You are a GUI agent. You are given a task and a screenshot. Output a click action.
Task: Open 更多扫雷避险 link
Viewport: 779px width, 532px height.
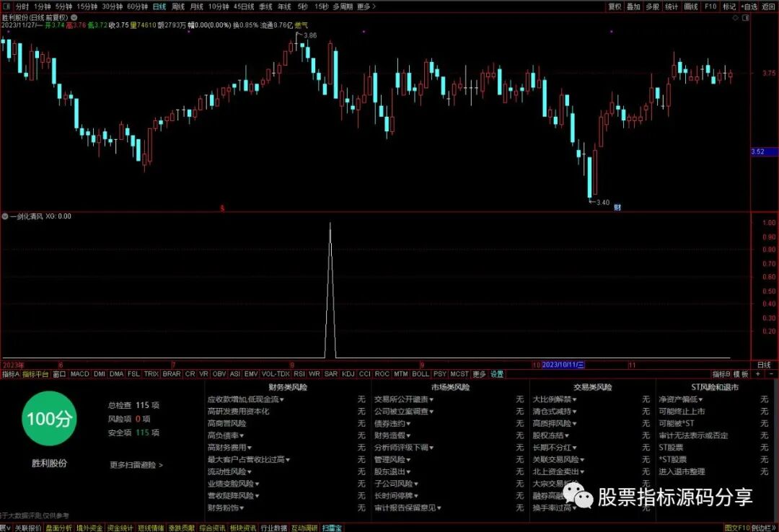click(x=136, y=465)
